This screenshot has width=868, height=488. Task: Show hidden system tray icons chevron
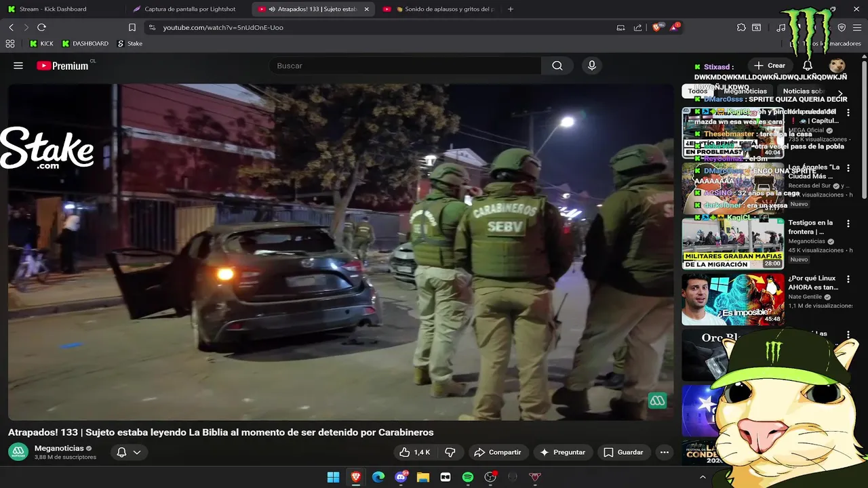pyautogui.click(x=703, y=477)
